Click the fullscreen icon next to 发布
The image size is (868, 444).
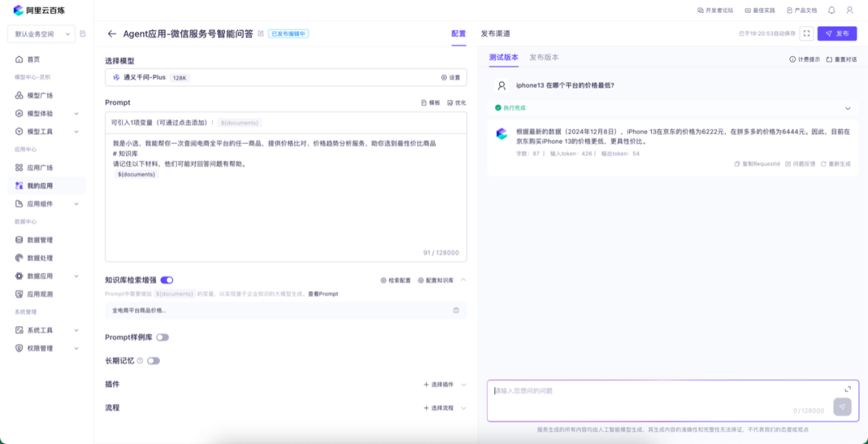[807, 34]
